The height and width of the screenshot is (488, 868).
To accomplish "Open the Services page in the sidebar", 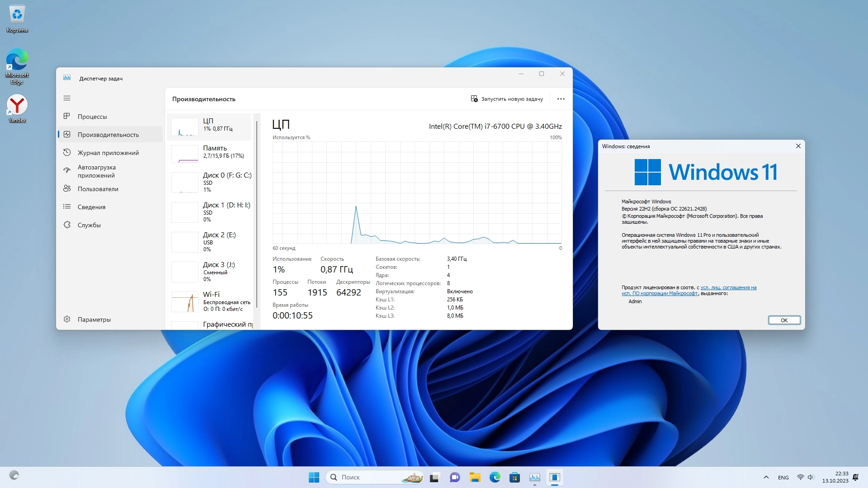I will (89, 225).
